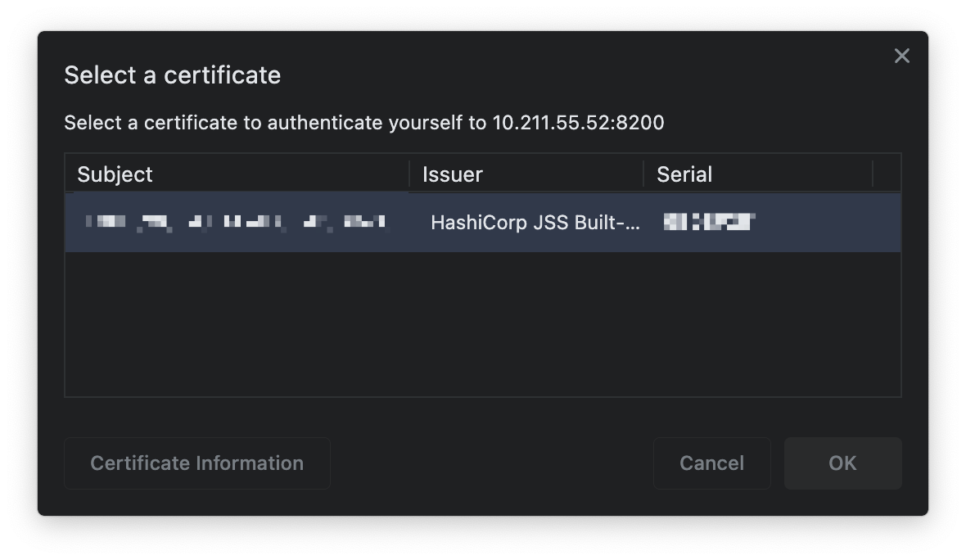Click the empty footer space left of Cancel

(x=491, y=463)
